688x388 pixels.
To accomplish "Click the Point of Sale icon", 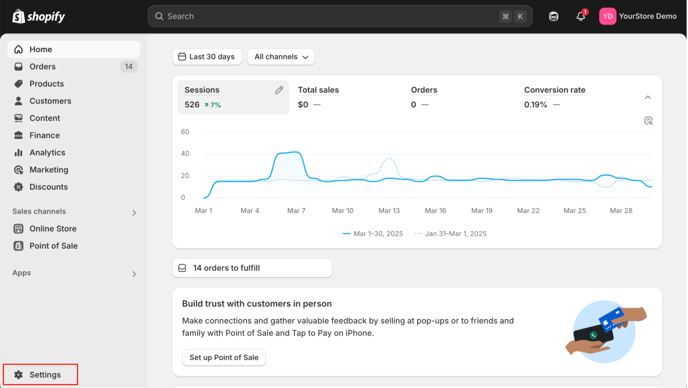I will point(18,246).
